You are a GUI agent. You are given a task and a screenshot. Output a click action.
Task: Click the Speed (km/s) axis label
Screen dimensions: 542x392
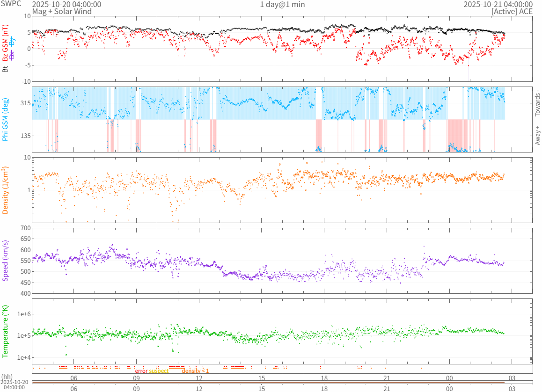click(6, 261)
